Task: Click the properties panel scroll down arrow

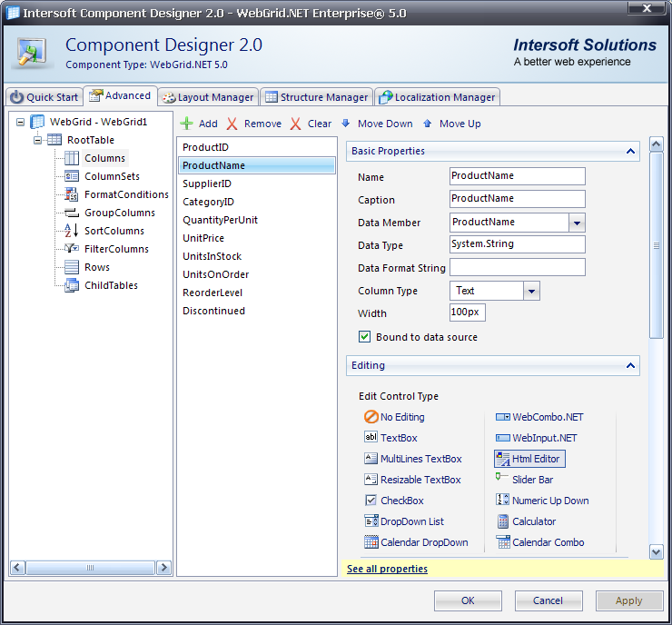Action: [657, 551]
